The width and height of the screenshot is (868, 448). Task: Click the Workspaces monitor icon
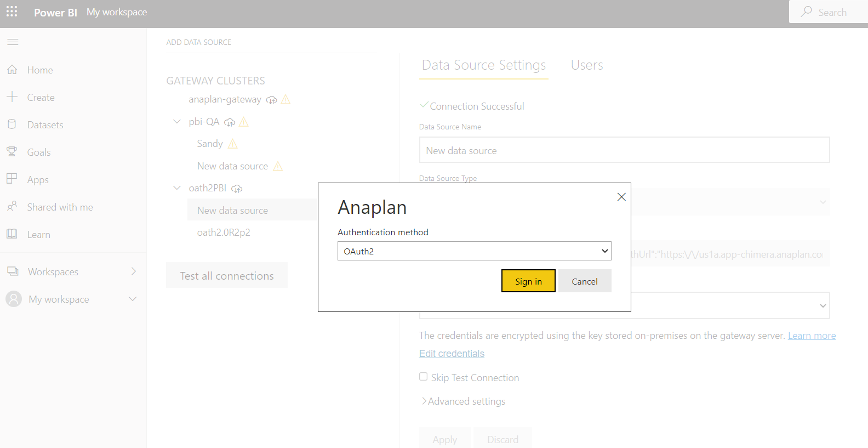click(x=13, y=271)
